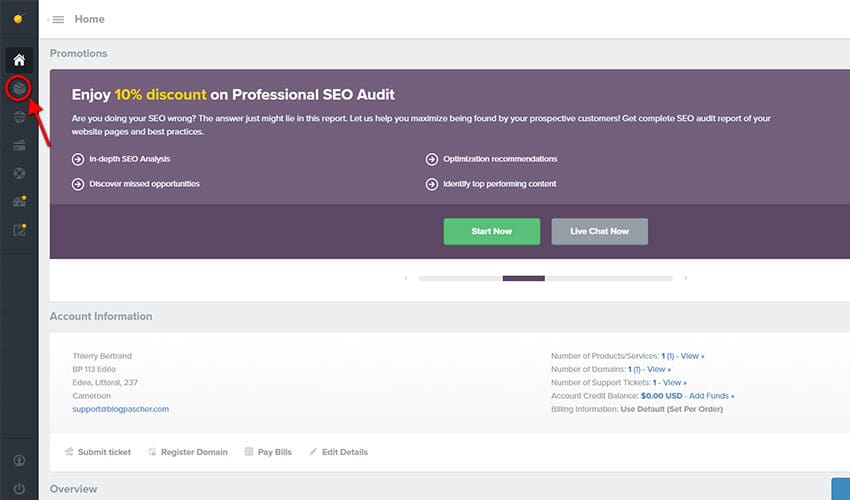Click the left segment of promotion slider

[461, 278]
